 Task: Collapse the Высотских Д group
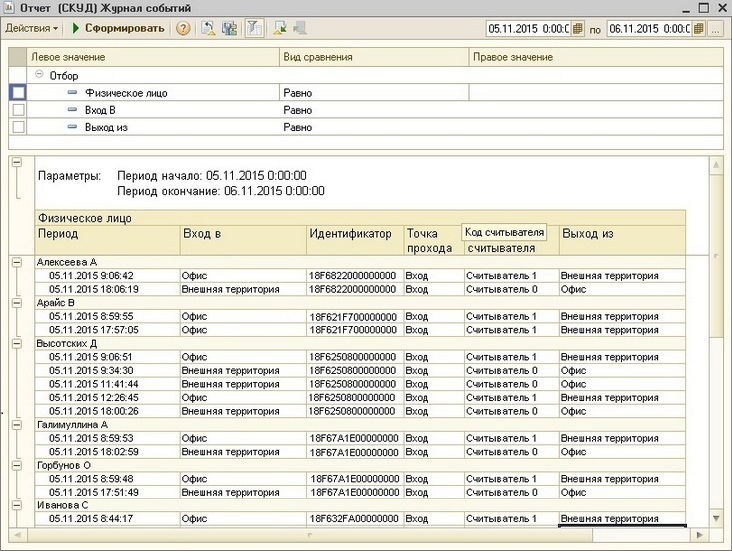click(x=16, y=343)
